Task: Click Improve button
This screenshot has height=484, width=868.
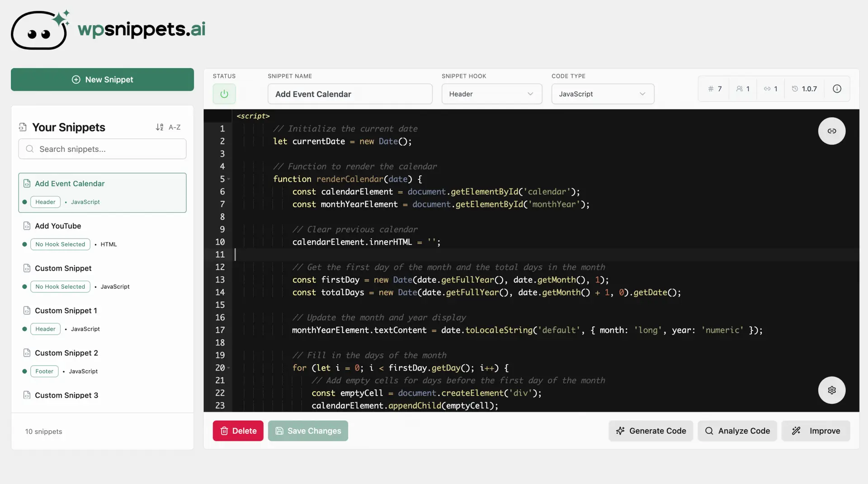Action: point(816,431)
